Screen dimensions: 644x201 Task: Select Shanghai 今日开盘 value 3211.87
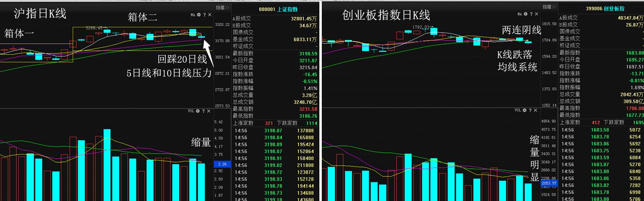coord(308,60)
